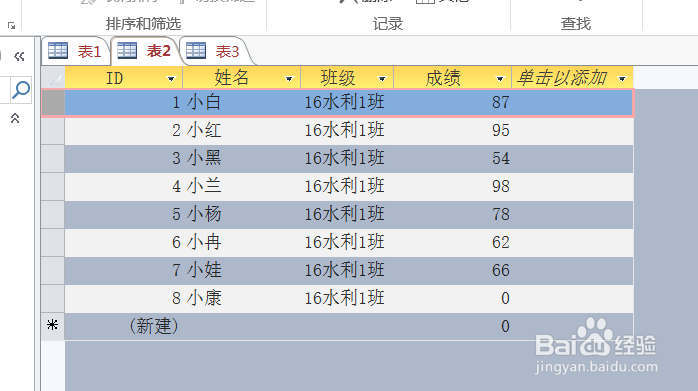This screenshot has height=391, width=698.
Task: Switch to the 表3 tab
Action: (214, 51)
